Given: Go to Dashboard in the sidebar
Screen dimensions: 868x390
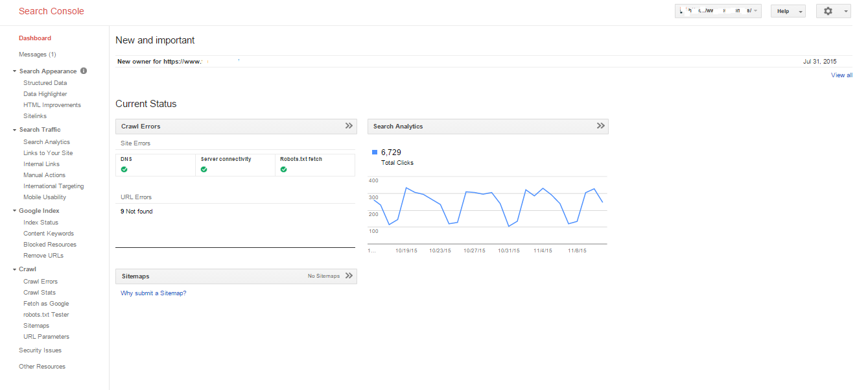Looking at the screenshot, I should (35, 38).
